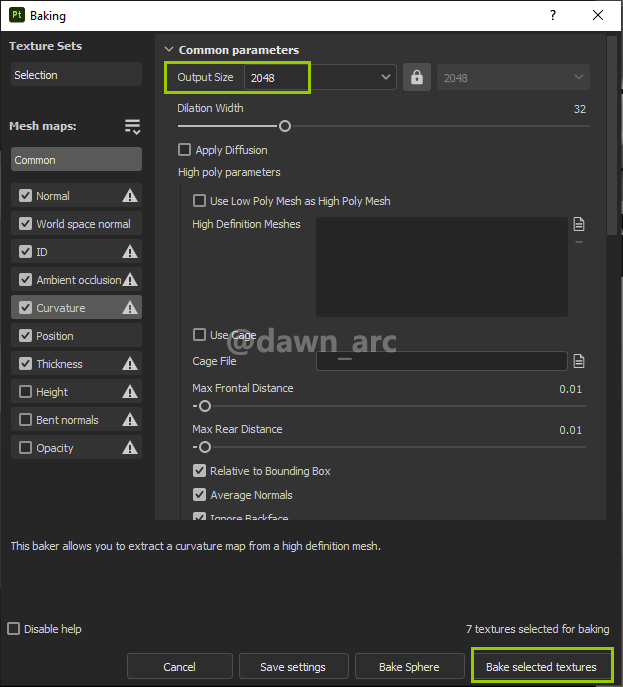Click Max Rear Distance value 0.01

[x=570, y=430]
